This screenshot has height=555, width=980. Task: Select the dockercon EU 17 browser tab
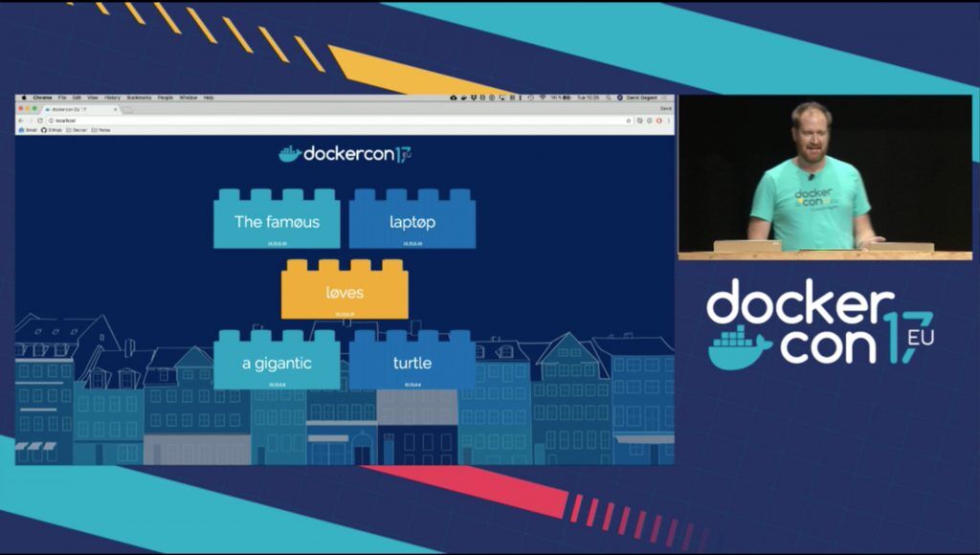point(80,109)
